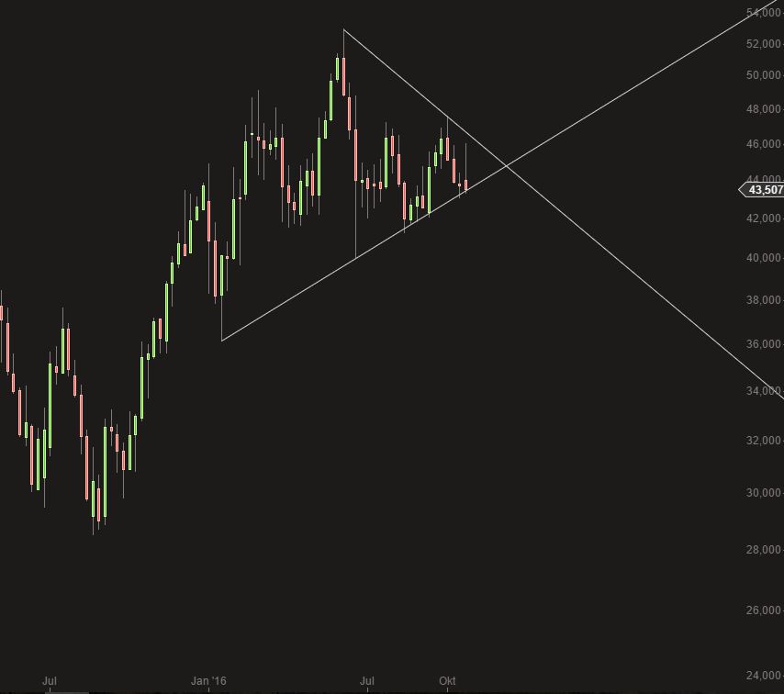Viewport: 784px width, 694px height.
Task: Click the Jul label before Okt
Action: click(367, 681)
